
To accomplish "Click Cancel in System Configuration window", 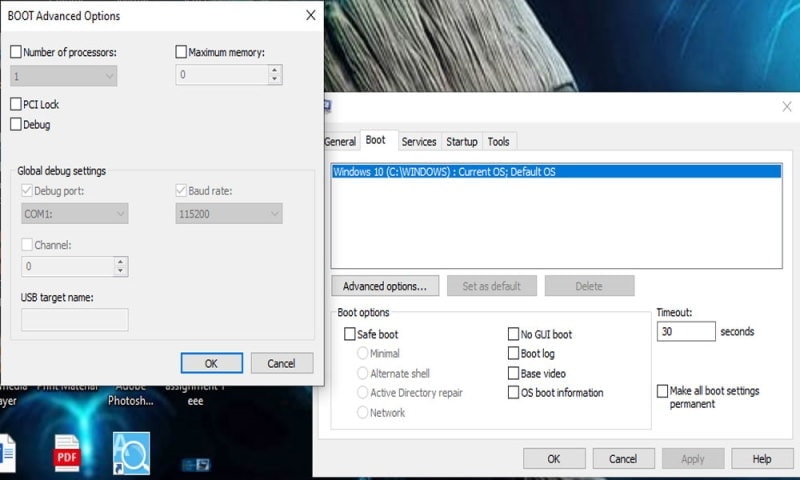I will [x=623, y=459].
